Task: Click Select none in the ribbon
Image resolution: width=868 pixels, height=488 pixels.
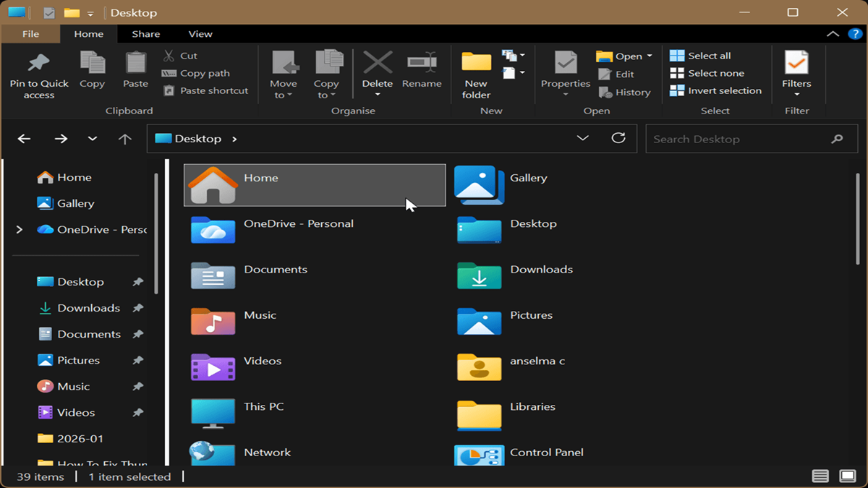Action: click(707, 73)
